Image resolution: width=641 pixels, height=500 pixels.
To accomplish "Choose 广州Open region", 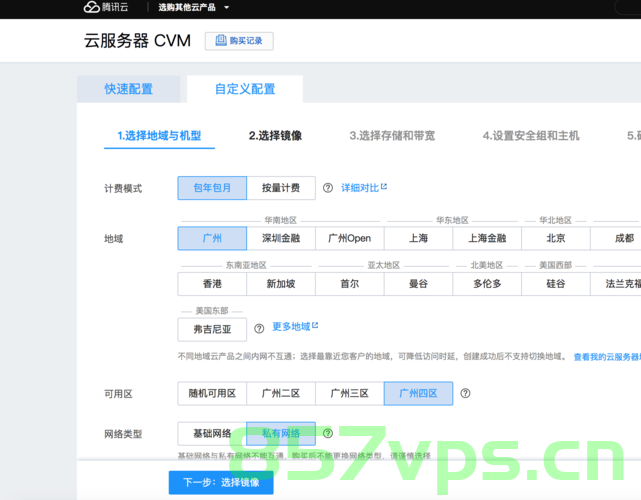I will click(x=350, y=238).
